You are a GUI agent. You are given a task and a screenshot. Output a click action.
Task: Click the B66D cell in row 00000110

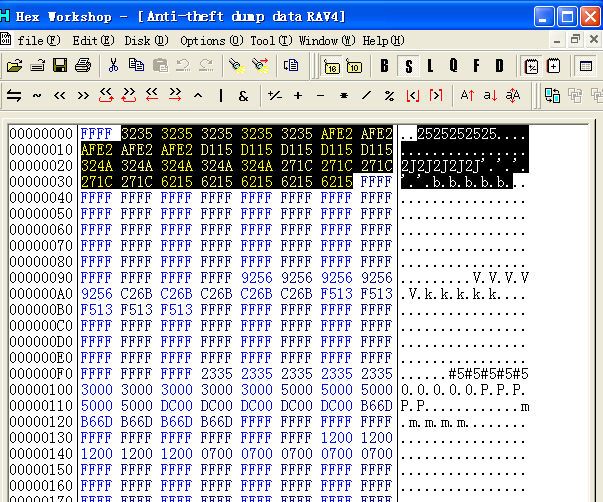click(x=376, y=406)
